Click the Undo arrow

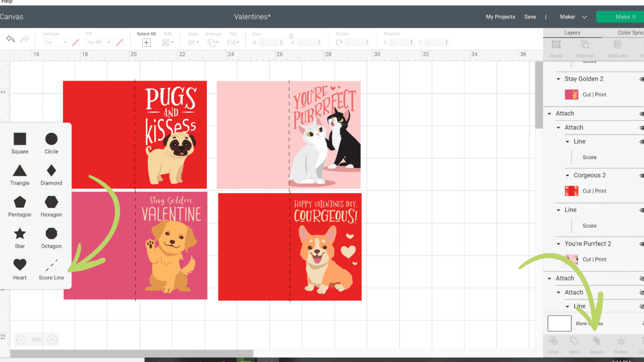point(10,39)
